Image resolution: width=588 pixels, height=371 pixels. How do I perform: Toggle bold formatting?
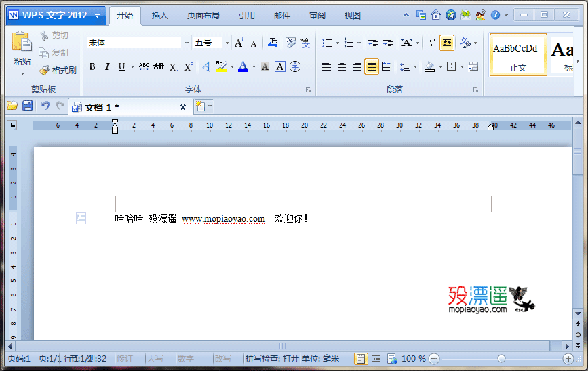(x=92, y=66)
